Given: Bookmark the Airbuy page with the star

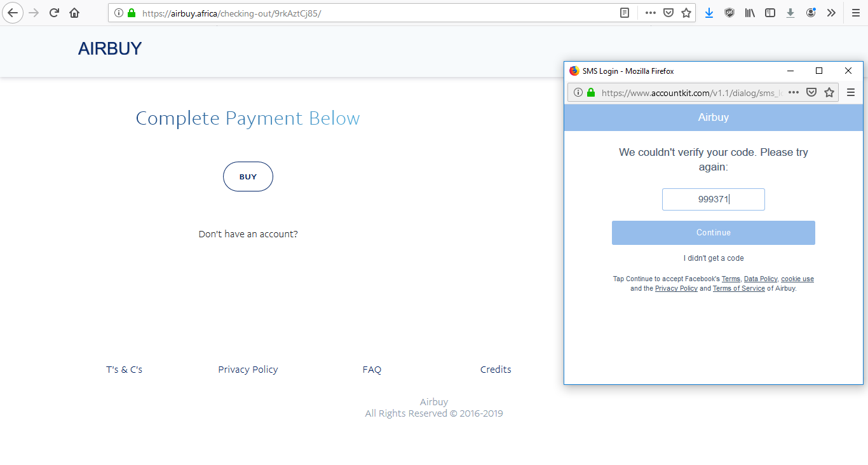Looking at the screenshot, I should (x=686, y=13).
